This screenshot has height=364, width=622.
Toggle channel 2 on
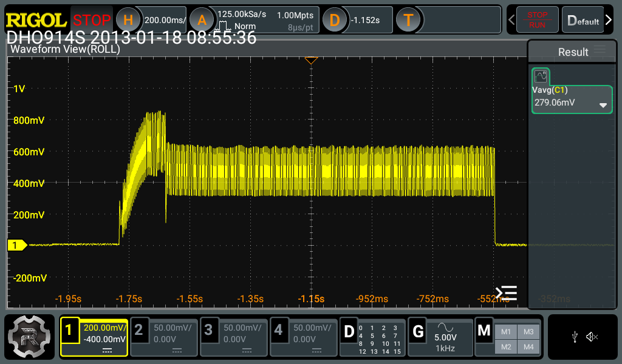139,330
